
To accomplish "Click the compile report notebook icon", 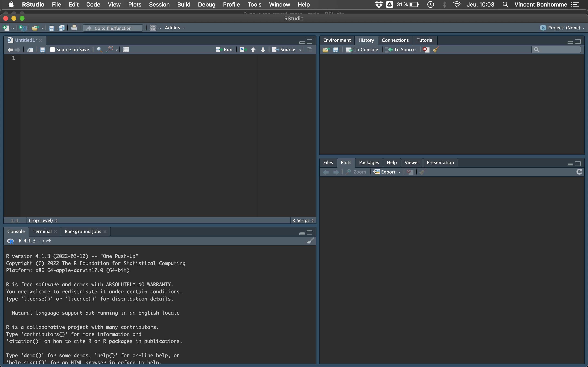I will pos(126,50).
